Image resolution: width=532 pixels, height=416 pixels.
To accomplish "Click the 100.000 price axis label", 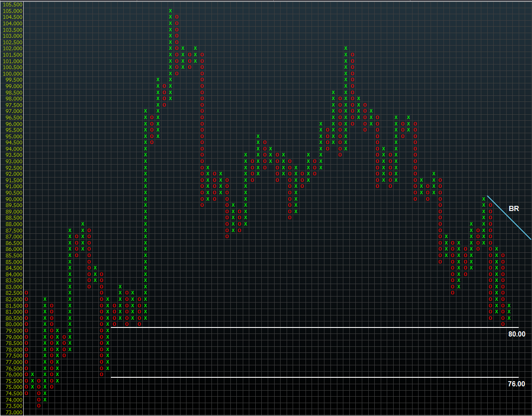I will point(12,73).
